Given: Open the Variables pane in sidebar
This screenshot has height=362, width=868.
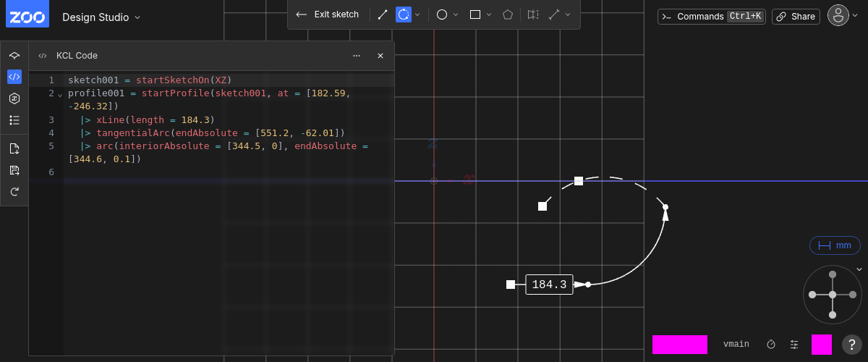Looking at the screenshot, I should tap(14, 98).
